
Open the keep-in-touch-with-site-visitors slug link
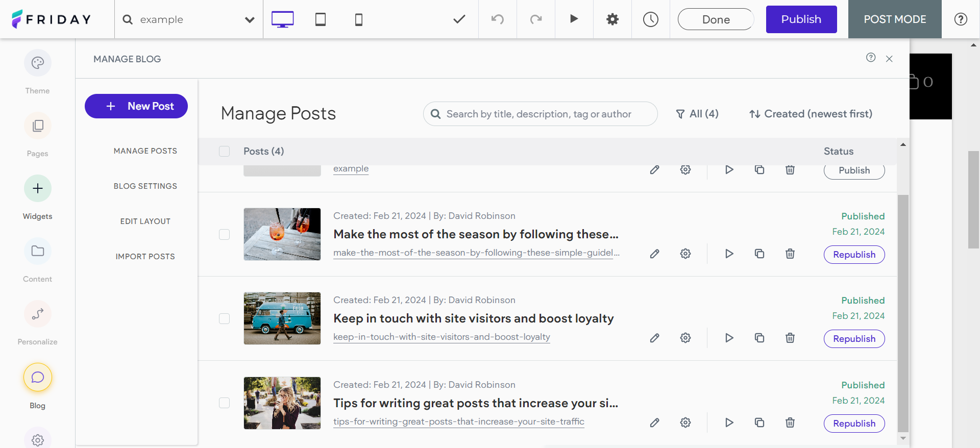442,337
